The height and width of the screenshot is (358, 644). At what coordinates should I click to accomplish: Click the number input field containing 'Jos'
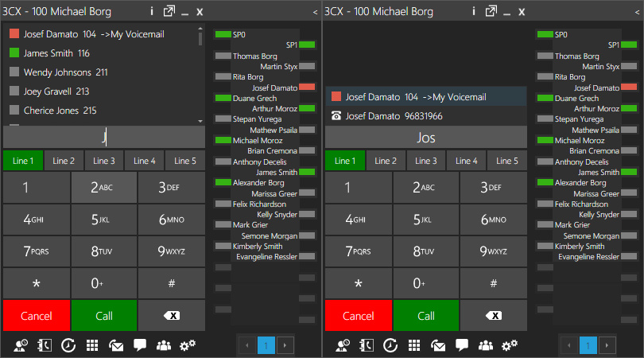[425, 138]
